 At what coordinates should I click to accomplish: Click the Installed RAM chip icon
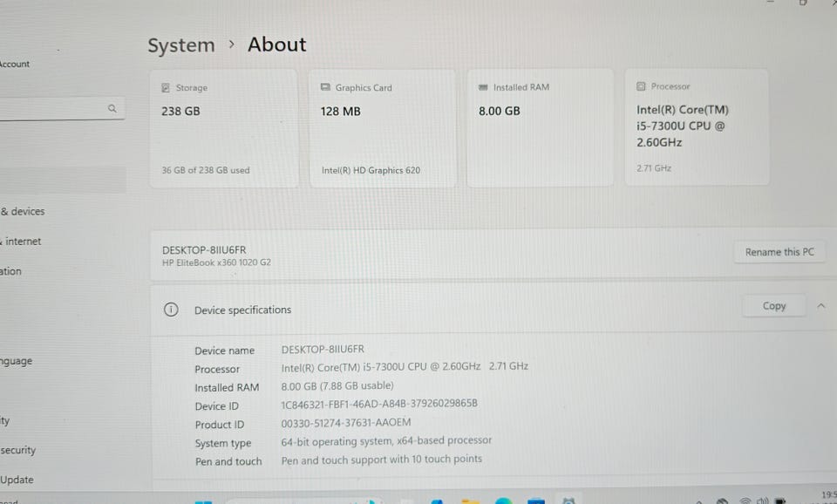pyautogui.click(x=483, y=87)
